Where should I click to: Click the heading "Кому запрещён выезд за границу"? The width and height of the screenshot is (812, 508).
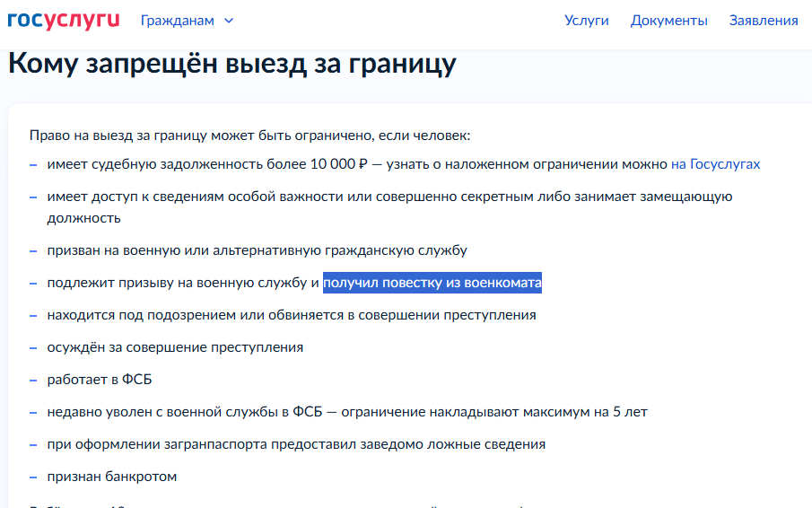click(x=232, y=65)
